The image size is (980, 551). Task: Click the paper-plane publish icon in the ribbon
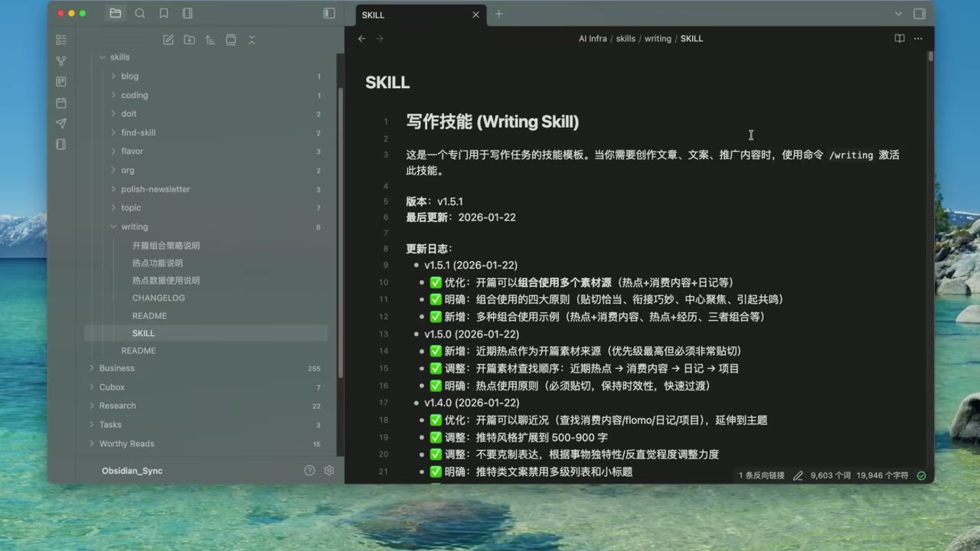coord(61,123)
